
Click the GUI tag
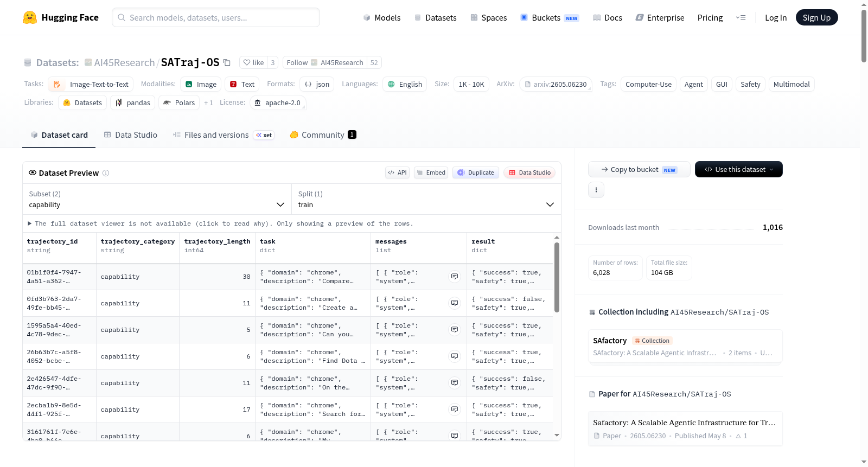click(x=722, y=84)
